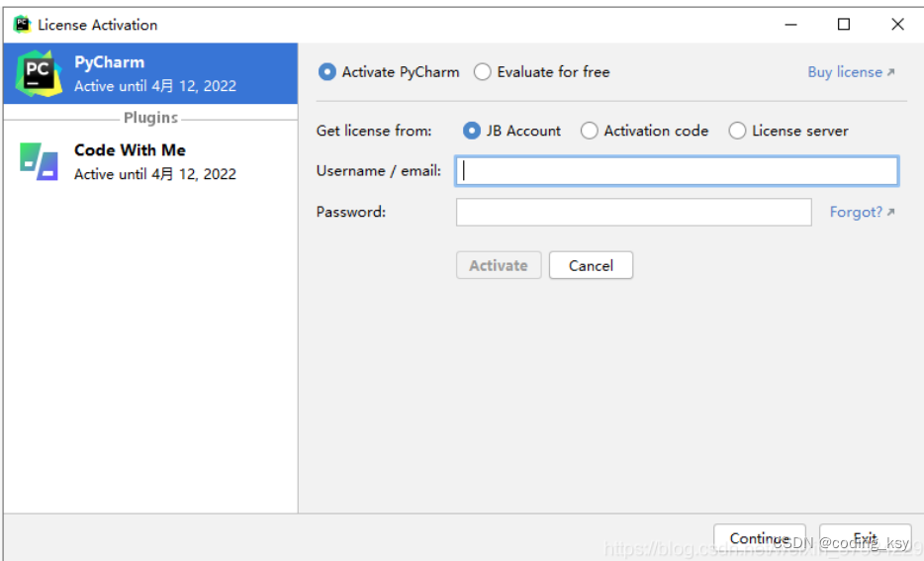Click the Cancel button
Image resolution: width=924 pixels, height=561 pixels.
(591, 265)
